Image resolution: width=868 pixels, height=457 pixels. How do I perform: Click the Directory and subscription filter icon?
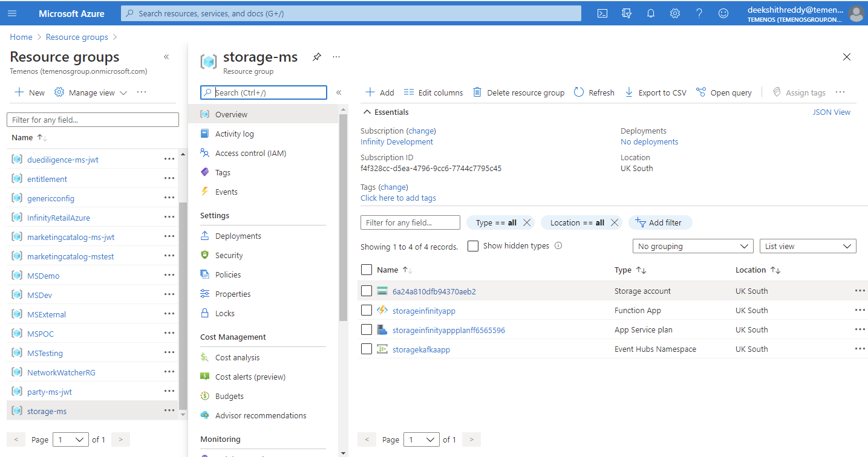click(x=627, y=13)
